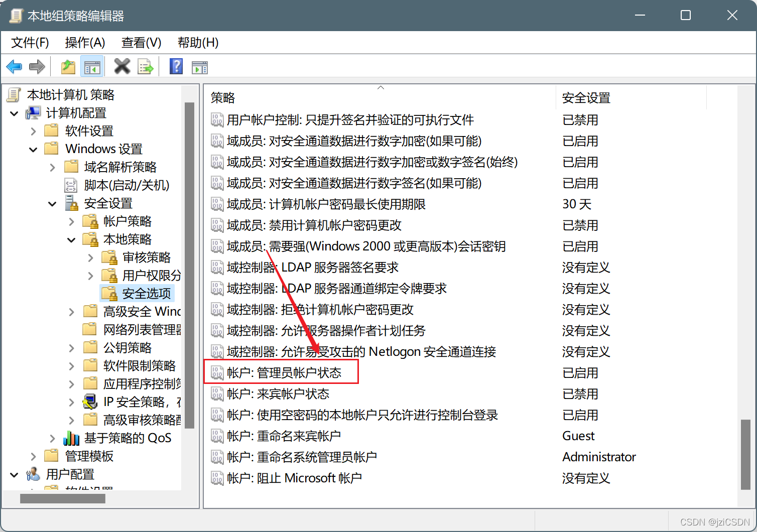This screenshot has height=532, width=757.
Task: Click the Help question mark icon
Action: coord(176,66)
